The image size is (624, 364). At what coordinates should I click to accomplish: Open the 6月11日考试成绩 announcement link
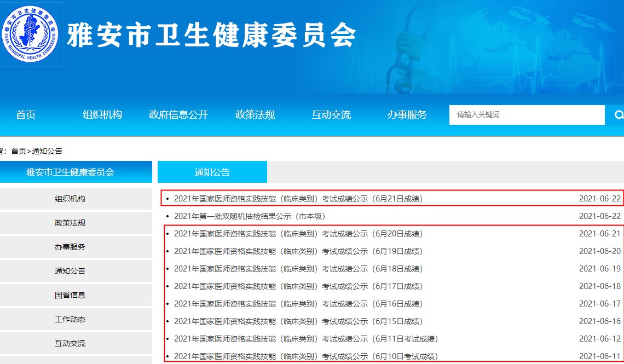pos(305,339)
